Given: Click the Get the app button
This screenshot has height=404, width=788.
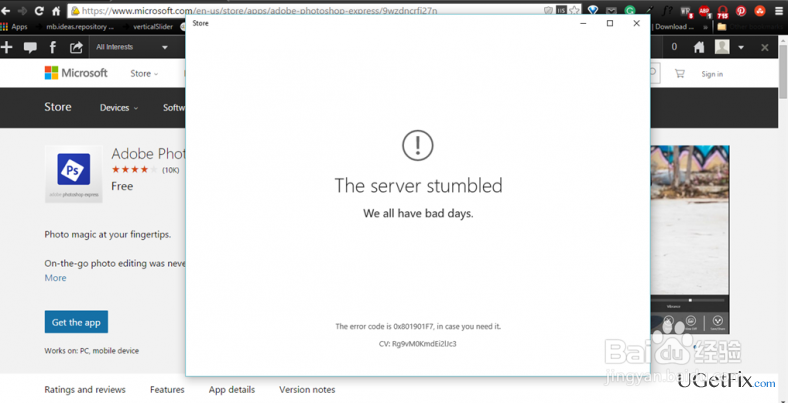Looking at the screenshot, I should tap(76, 322).
